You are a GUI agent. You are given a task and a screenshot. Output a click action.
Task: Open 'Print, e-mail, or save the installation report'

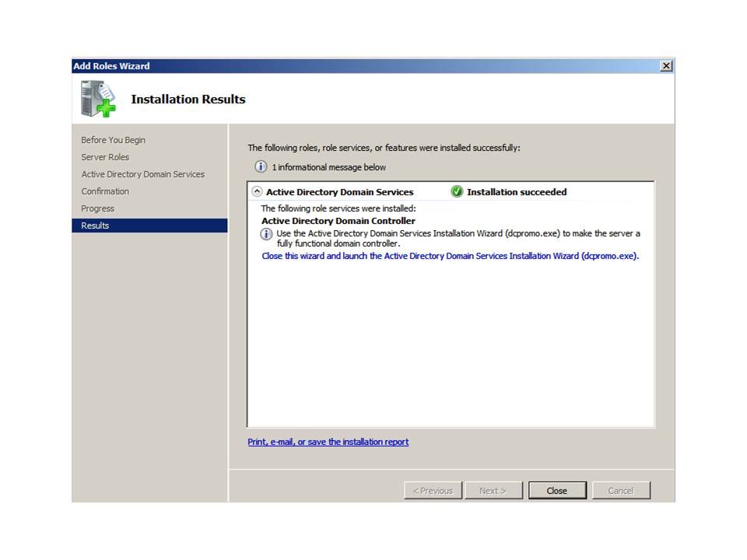tap(328, 442)
